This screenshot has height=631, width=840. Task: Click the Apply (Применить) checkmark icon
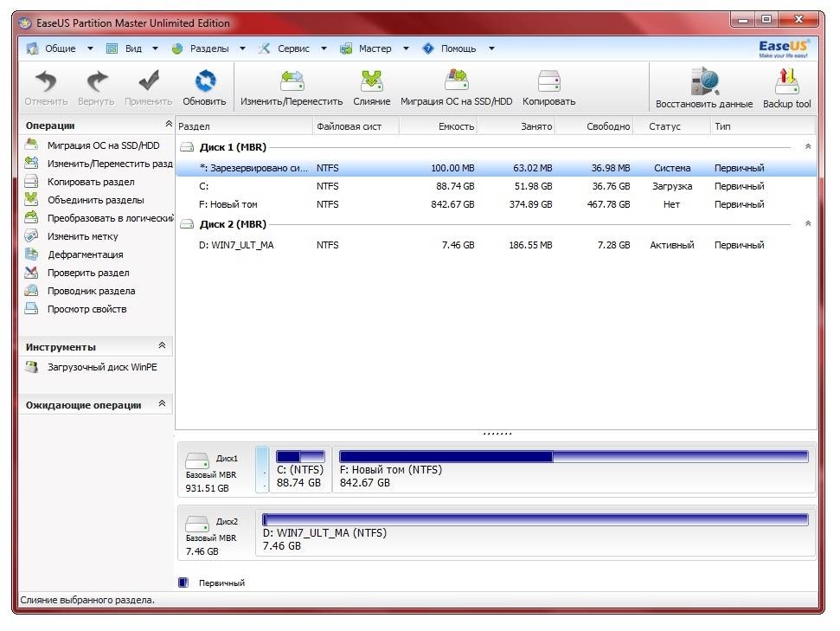149,81
